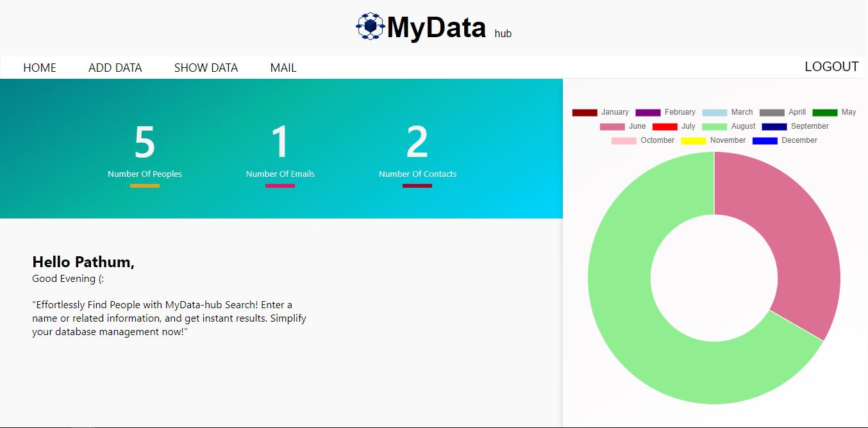Click the yellow underline below Number Of Peoples
The height and width of the screenshot is (428, 868).
[x=144, y=185]
